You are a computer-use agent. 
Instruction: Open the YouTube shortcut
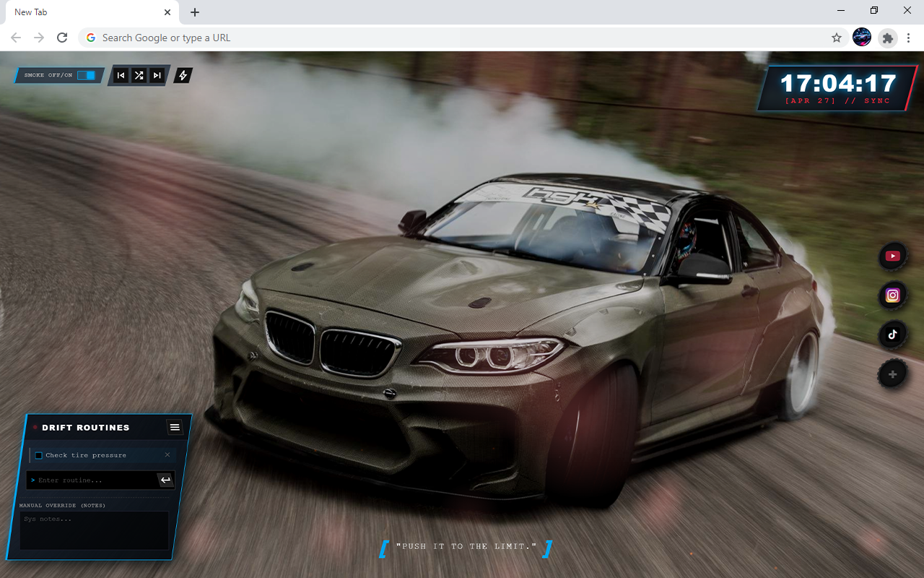[x=893, y=256]
